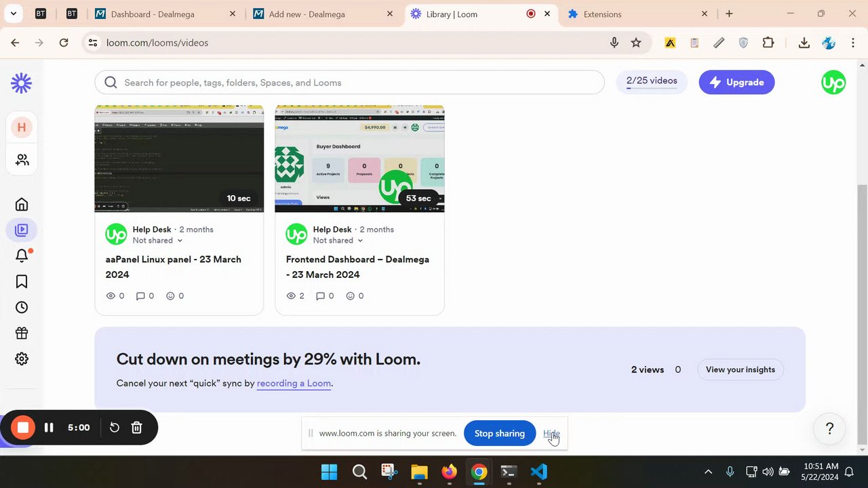Open the tab search dropdown arrow

coord(13,14)
